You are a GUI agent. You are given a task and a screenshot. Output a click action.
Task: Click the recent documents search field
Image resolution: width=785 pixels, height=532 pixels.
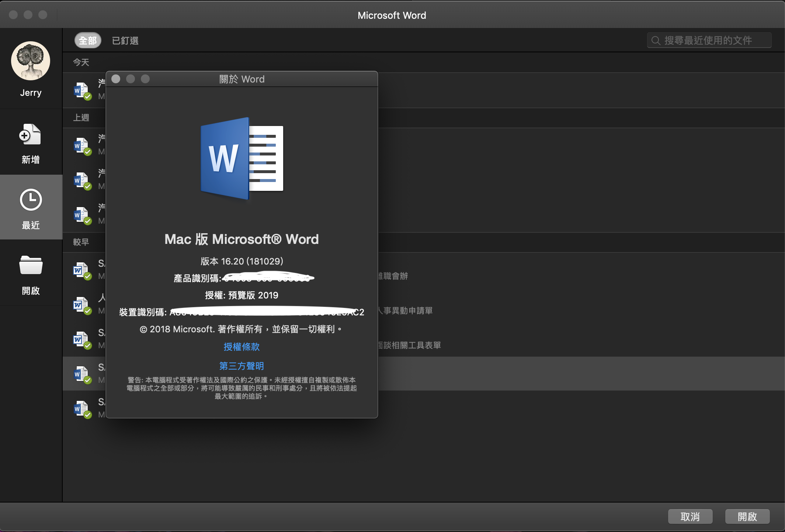point(708,41)
